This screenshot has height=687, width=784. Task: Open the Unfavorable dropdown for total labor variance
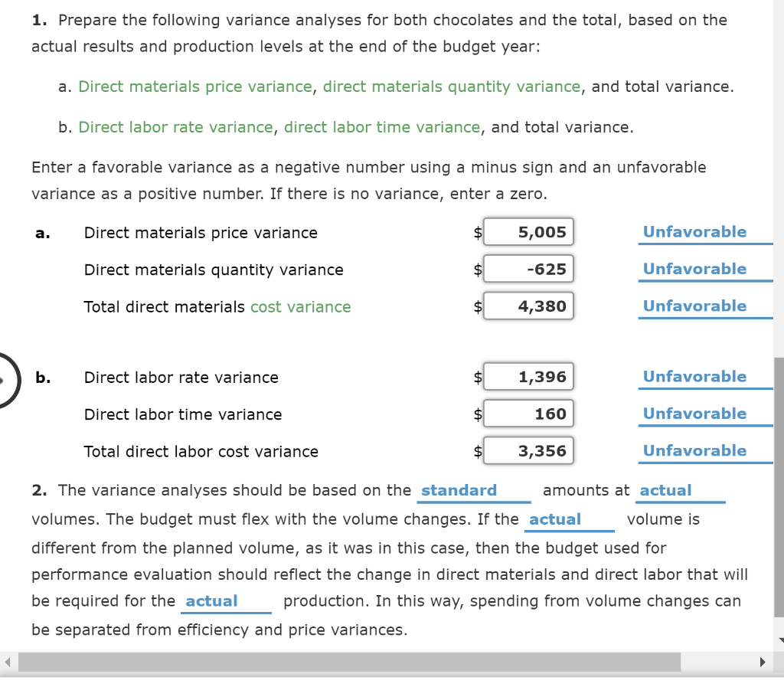695,450
